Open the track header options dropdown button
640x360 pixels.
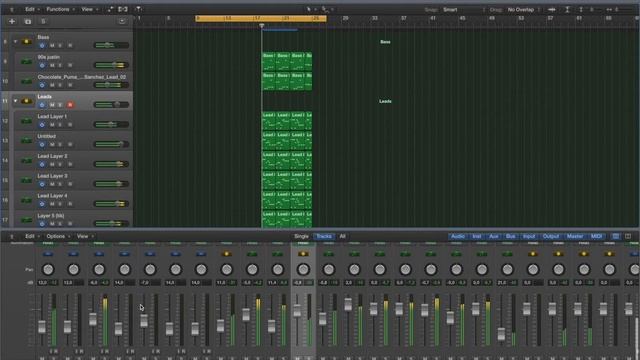click(x=122, y=21)
